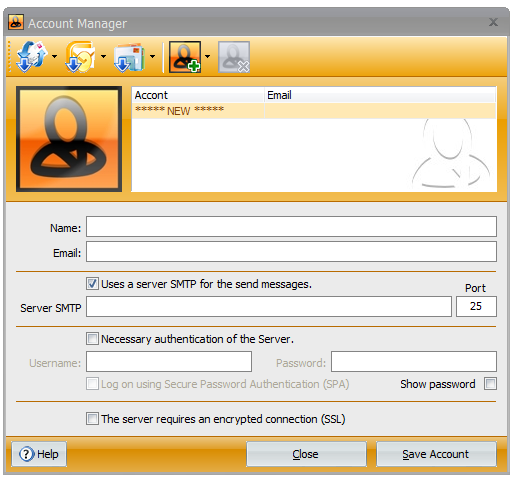Select the ***** NEW ***** account row
The image size is (515, 483).
[x=314, y=110]
